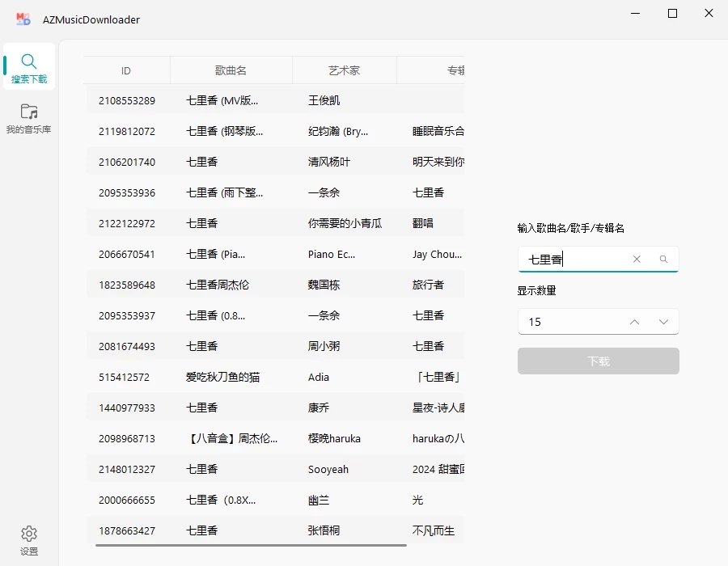Click ID 1823589648 cell

127,285
